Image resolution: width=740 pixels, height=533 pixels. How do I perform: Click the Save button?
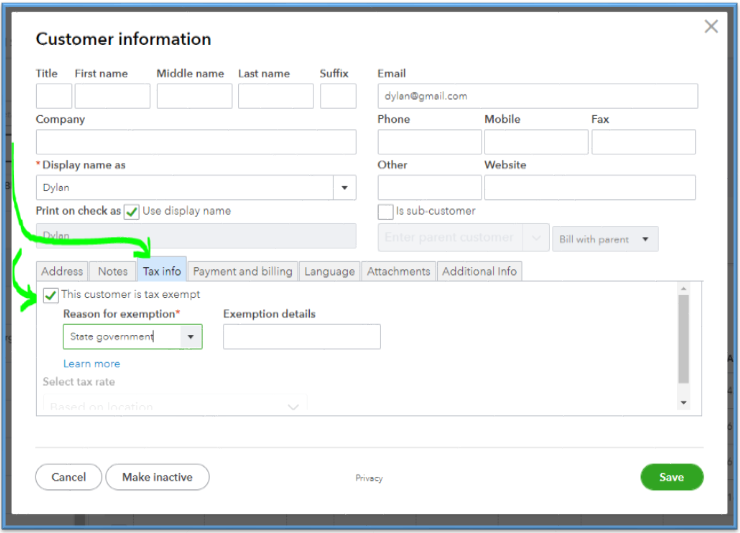pos(672,477)
